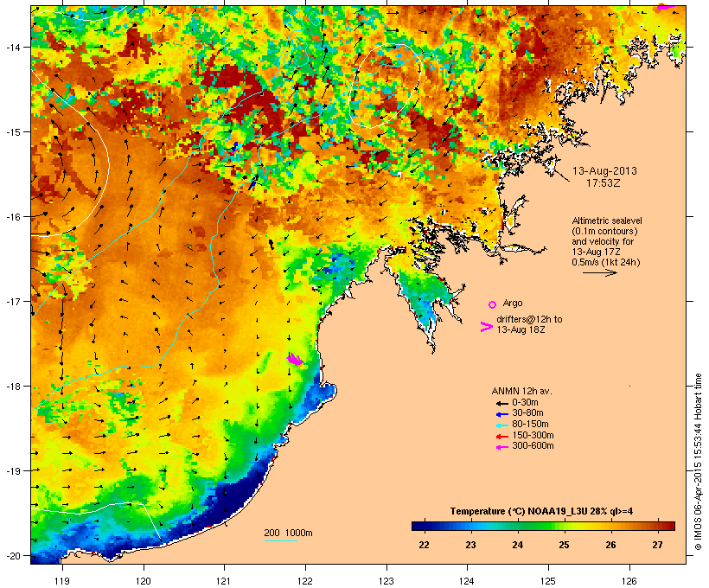Screen dimensions: 709x588
Task: Click the latitude axis label -16
Action: tap(12, 217)
